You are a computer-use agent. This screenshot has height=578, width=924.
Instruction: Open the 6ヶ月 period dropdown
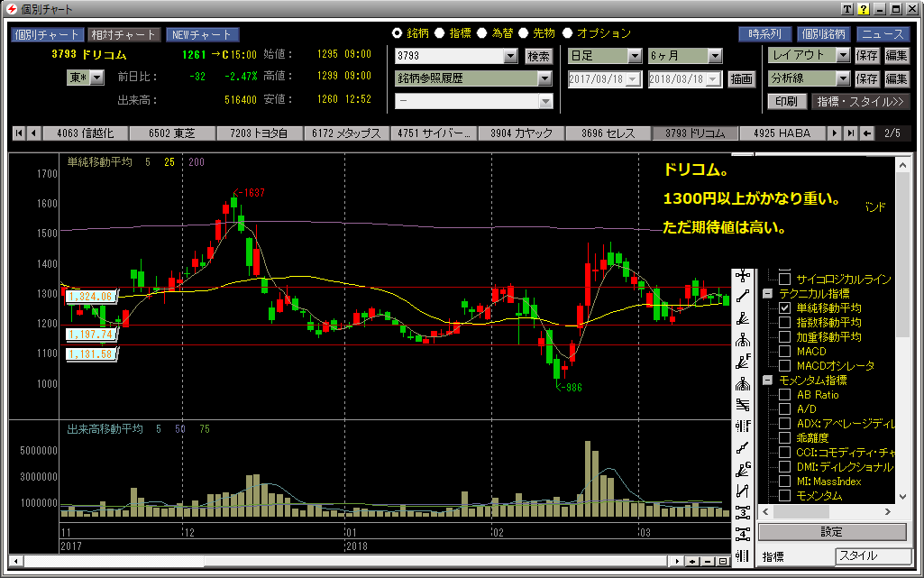coord(716,56)
